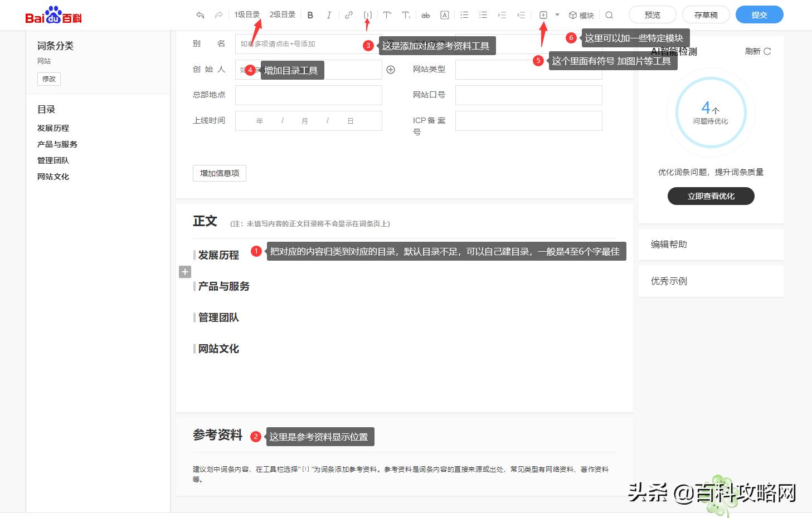Click the Redo icon in the toolbar

click(x=219, y=14)
